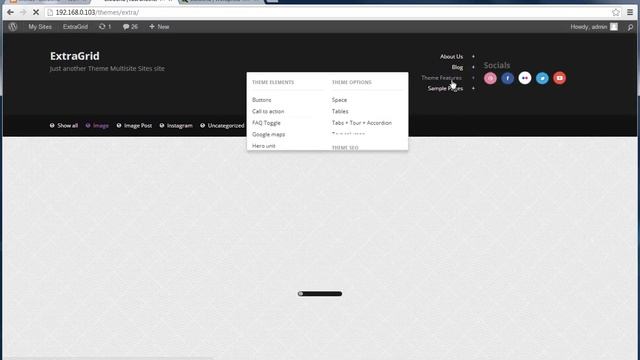
Task: Click the Theme Elements column heading
Action: click(x=273, y=82)
